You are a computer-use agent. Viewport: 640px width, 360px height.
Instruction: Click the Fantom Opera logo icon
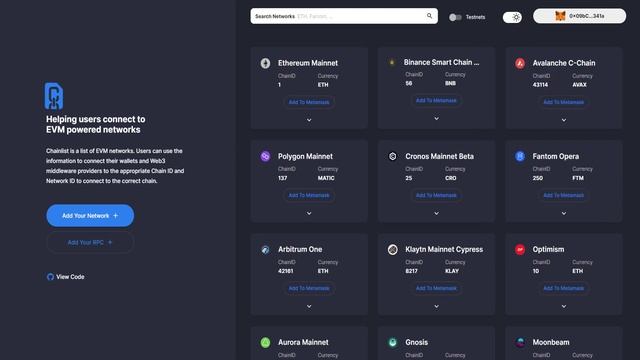point(520,156)
